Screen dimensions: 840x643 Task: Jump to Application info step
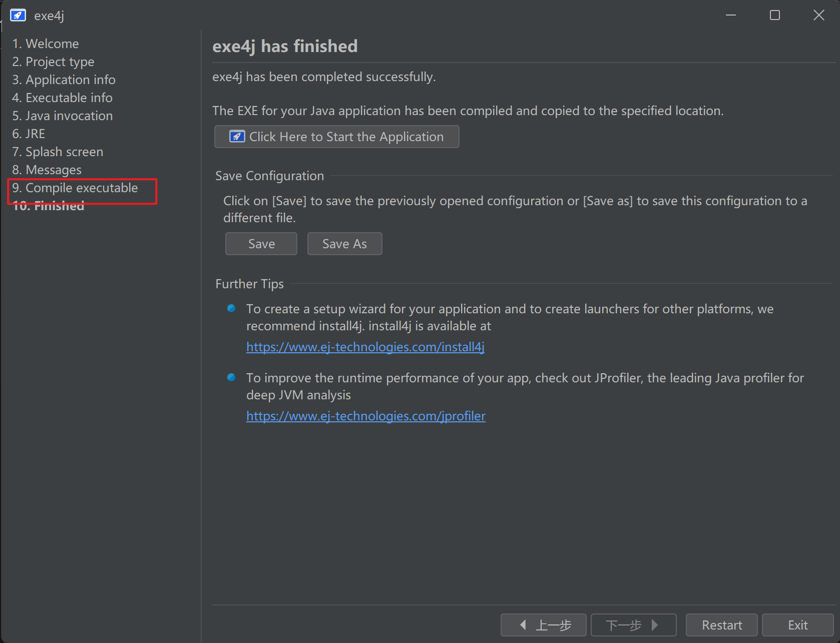click(64, 80)
